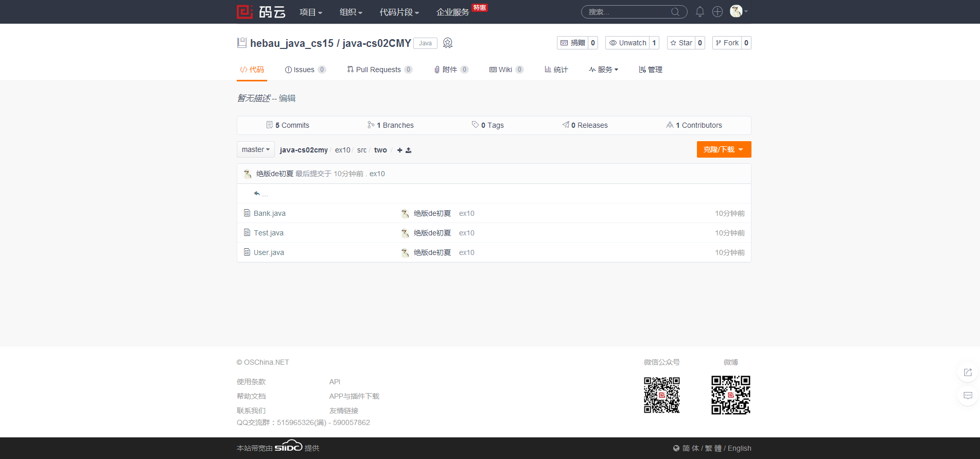Click the committer avatar in last-commit header
The height and width of the screenshot is (459, 980).
pyautogui.click(x=248, y=174)
